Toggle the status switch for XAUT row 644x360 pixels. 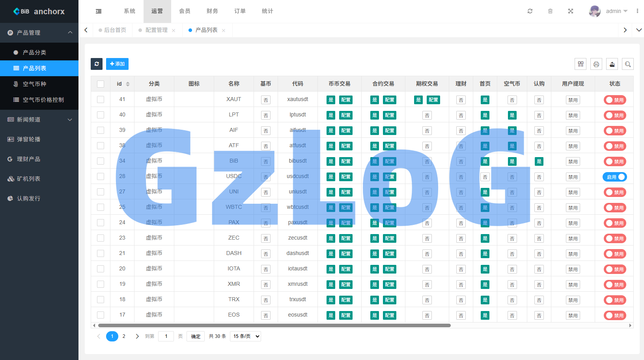[x=614, y=100]
